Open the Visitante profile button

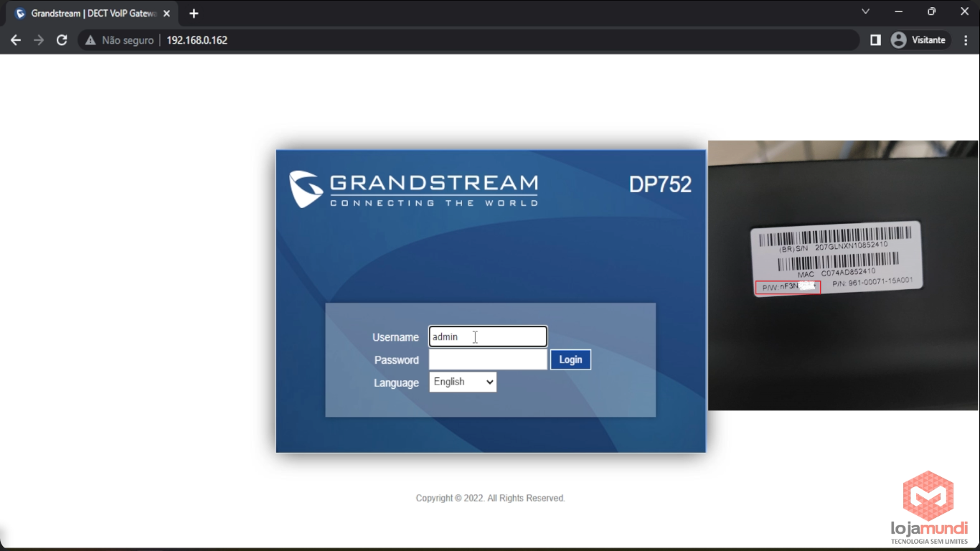[x=920, y=40]
